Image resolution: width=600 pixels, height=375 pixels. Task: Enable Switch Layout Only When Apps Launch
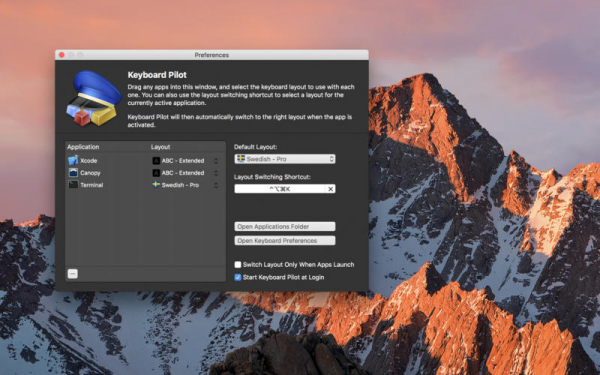pos(238,264)
